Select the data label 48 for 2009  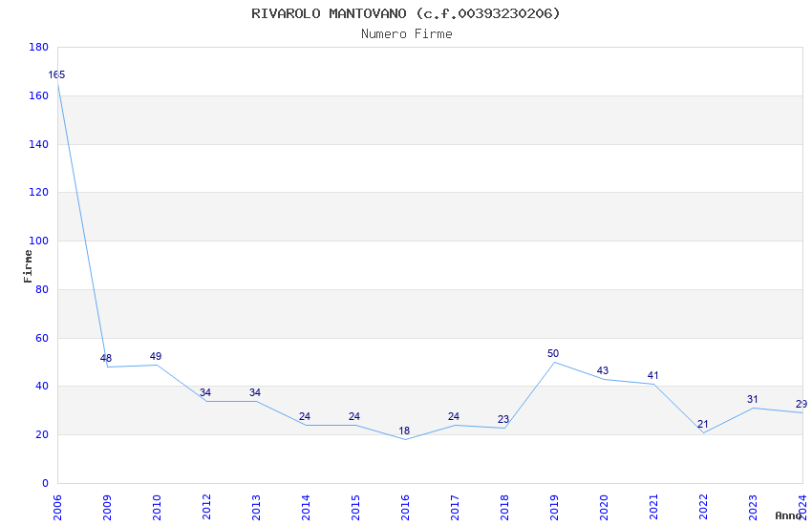coord(106,358)
